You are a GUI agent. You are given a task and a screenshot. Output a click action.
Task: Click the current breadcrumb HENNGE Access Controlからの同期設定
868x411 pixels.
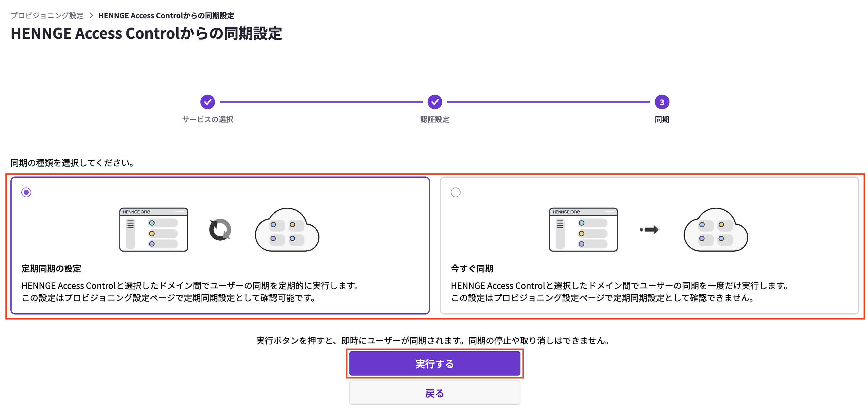[166, 16]
